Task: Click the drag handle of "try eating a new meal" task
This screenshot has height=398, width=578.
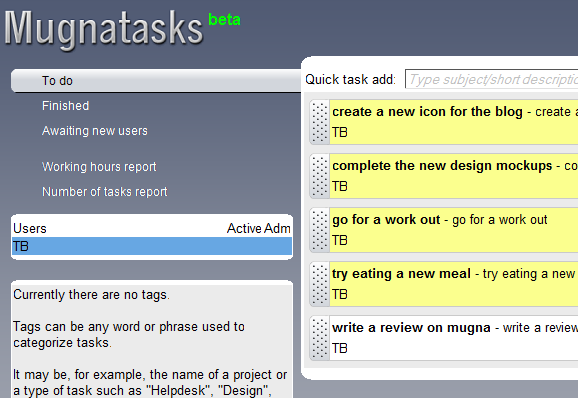Action: click(x=319, y=284)
